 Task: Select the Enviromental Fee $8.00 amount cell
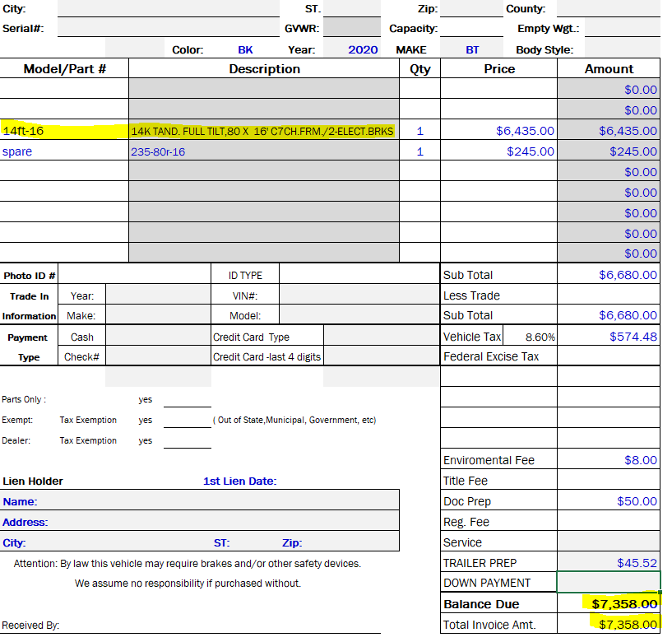[609, 460]
